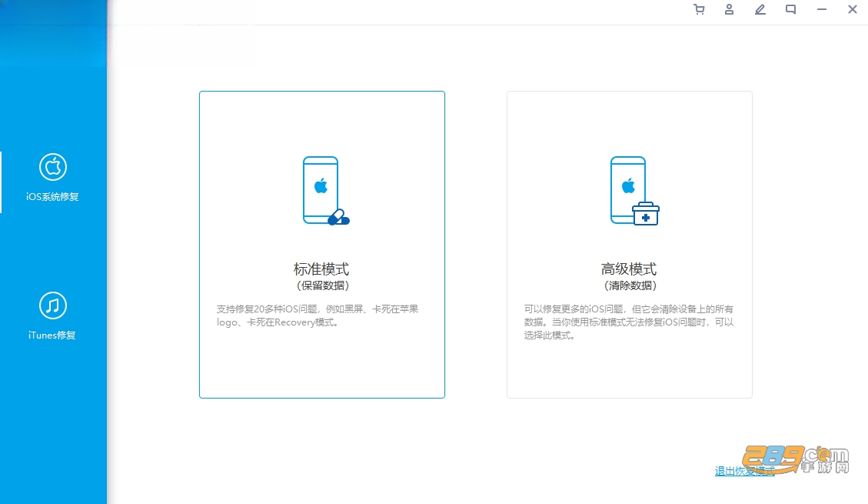Click the 支持修复20多种iOS问题 description text
Screen dimensions: 868x504
(x=318, y=315)
